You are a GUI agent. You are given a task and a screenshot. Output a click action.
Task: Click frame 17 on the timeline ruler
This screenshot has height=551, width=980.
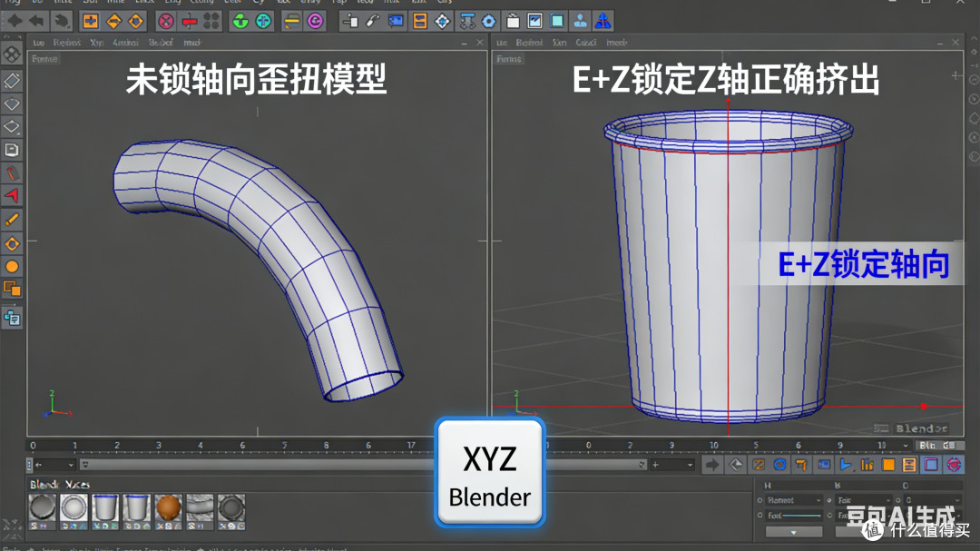tap(411, 446)
